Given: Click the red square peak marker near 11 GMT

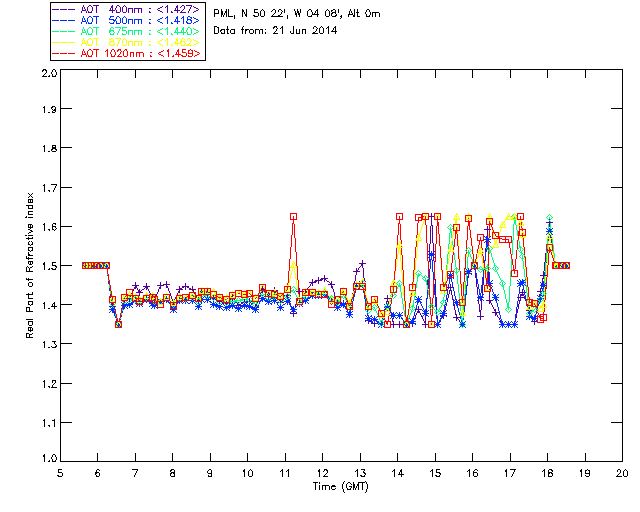Looking at the screenshot, I should pyautogui.click(x=293, y=216).
